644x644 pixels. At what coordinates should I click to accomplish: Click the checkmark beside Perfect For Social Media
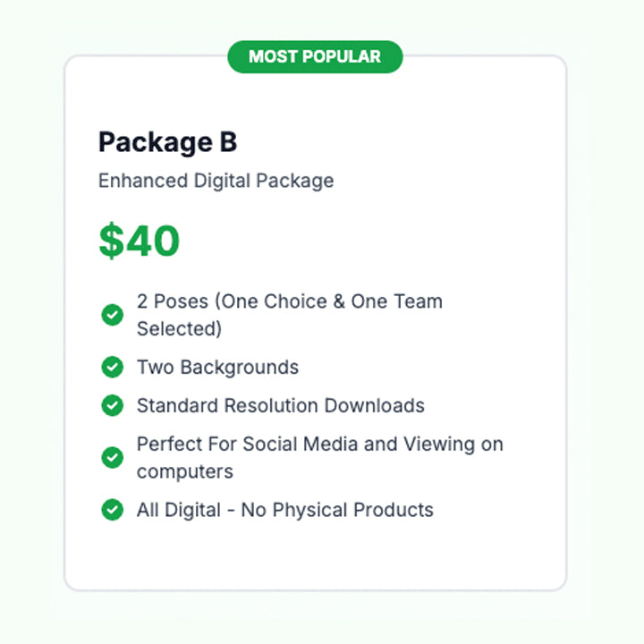coord(112,457)
